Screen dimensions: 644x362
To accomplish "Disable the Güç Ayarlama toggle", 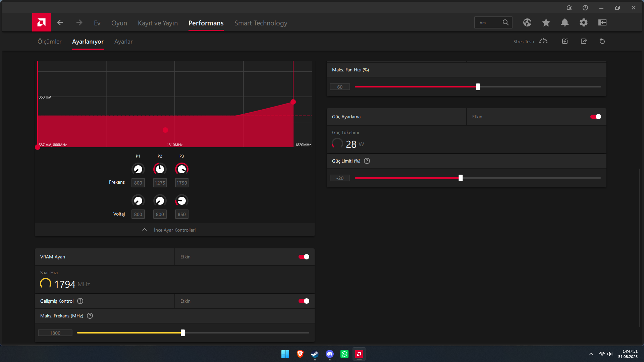I will pos(596,117).
